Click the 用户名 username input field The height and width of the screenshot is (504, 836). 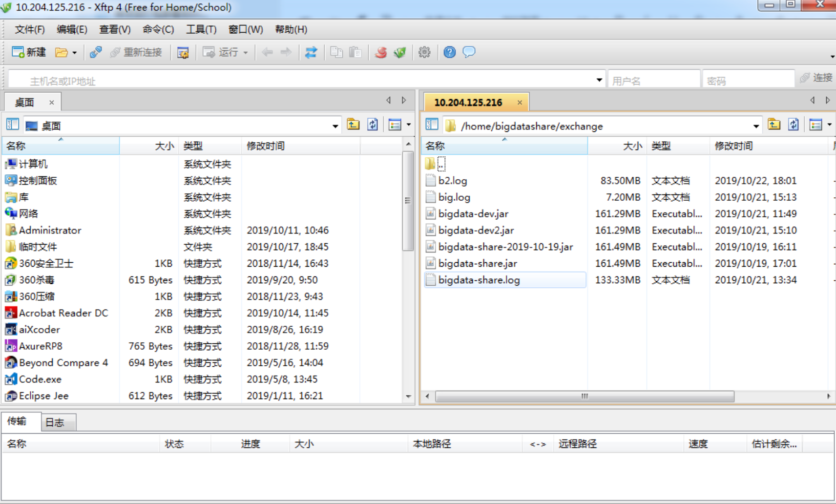tap(653, 81)
